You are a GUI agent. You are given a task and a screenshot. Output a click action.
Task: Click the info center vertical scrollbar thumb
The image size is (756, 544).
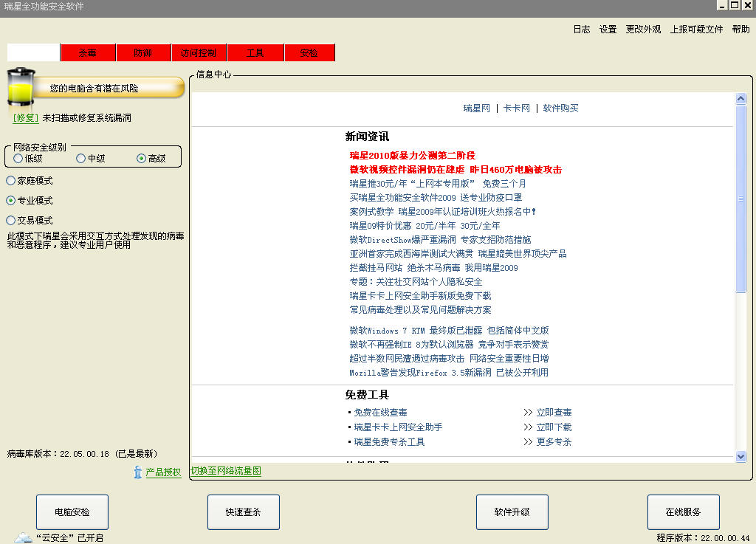741,199
